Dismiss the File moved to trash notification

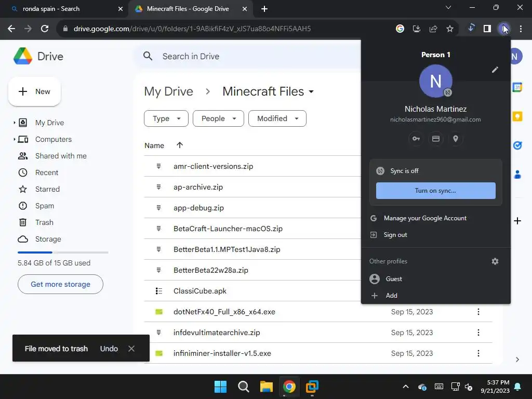tap(131, 349)
